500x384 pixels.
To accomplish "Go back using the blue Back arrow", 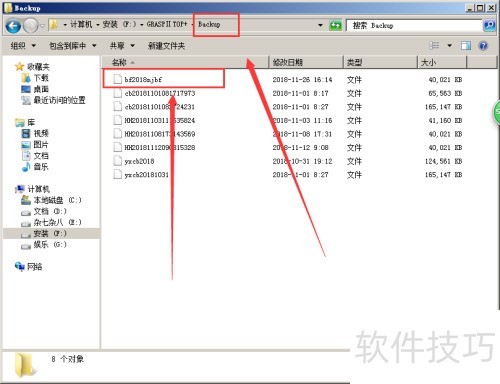I will tap(13, 26).
